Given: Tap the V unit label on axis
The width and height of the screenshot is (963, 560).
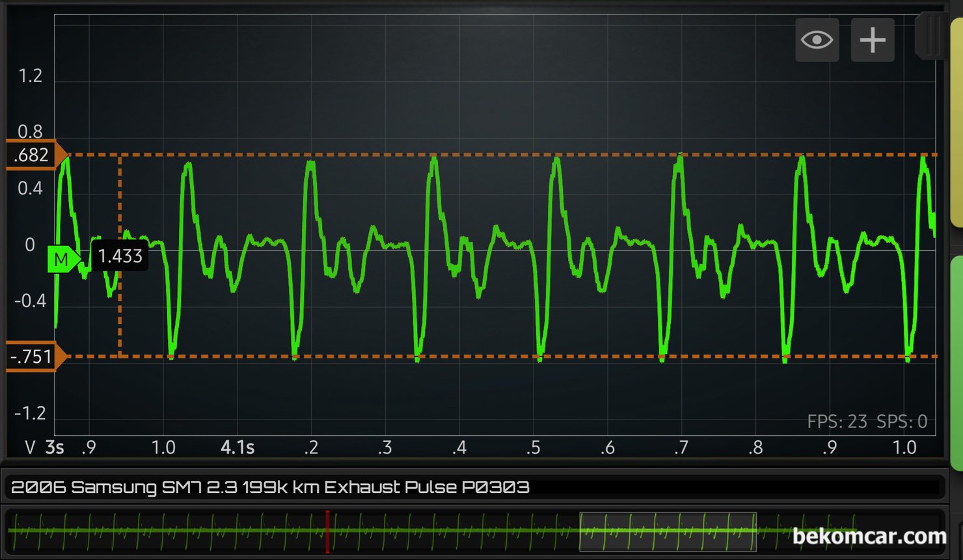Looking at the screenshot, I should tap(29, 447).
